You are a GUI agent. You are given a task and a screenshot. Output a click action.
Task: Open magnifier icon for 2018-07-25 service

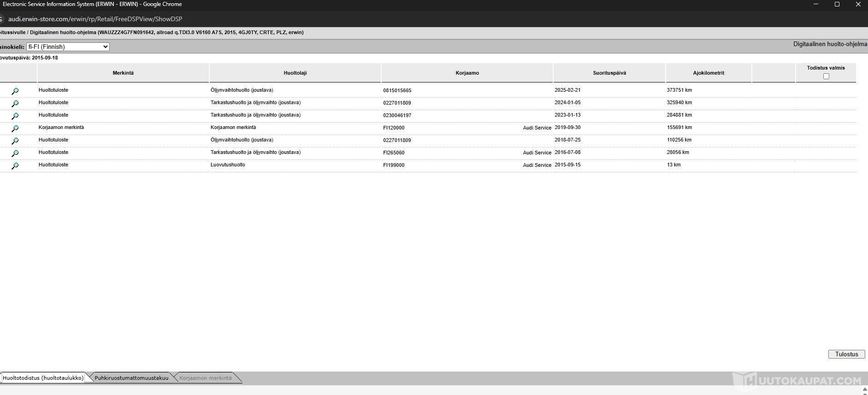[15, 141]
